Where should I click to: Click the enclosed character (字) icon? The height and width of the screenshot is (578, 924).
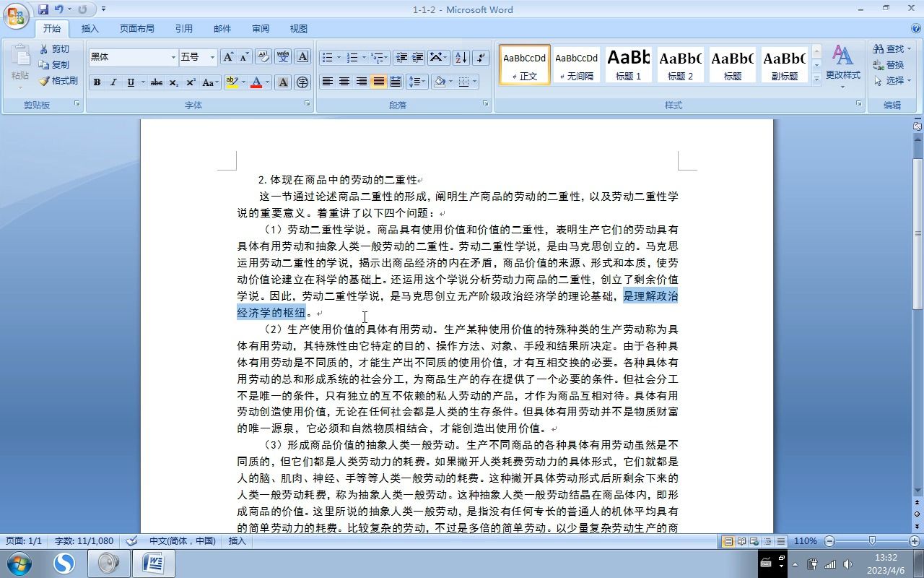coord(302,82)
